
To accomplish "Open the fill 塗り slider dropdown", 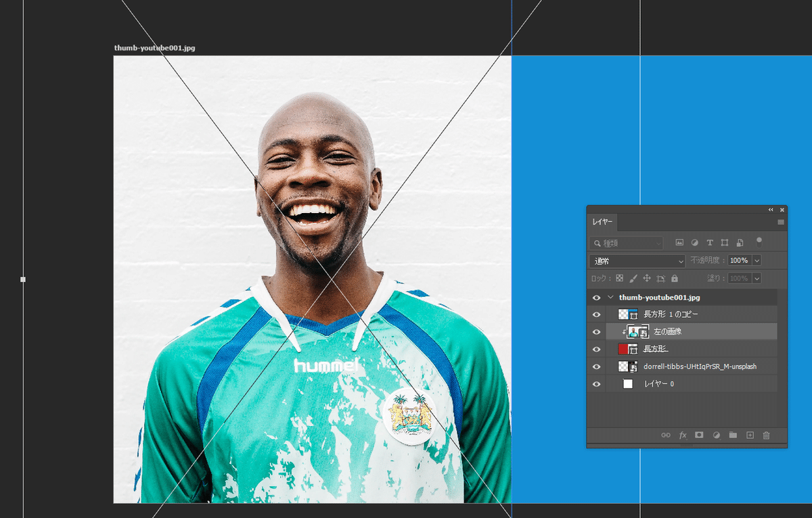I will (x=757, y=278).
